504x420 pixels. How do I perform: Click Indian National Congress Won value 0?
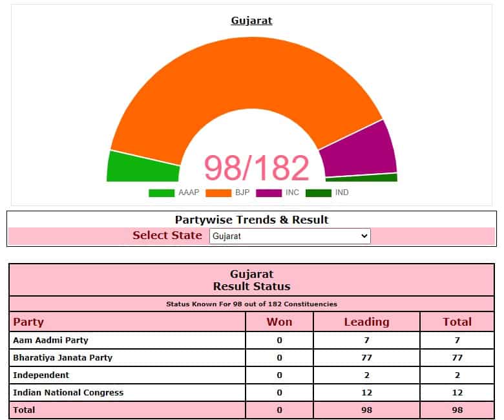[279, 393]
